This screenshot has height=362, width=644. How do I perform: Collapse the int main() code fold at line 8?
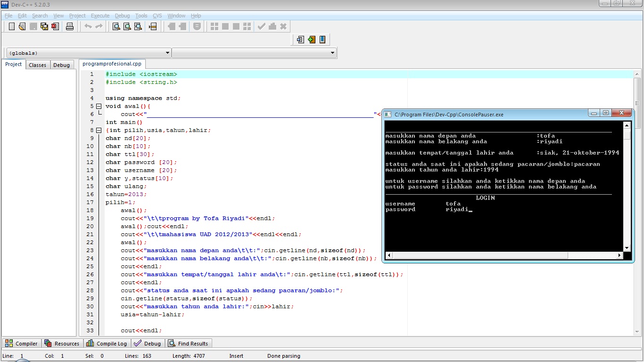click(99, 130)
